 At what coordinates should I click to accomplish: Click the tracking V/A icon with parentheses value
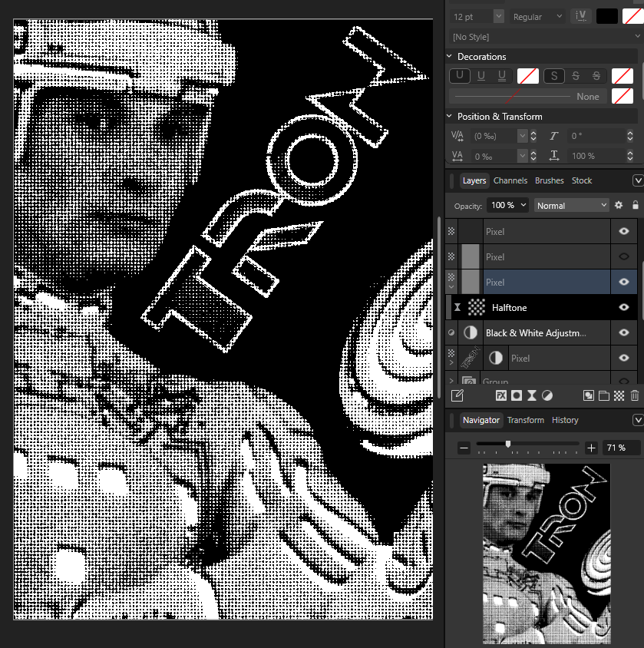tap(457, 136)
